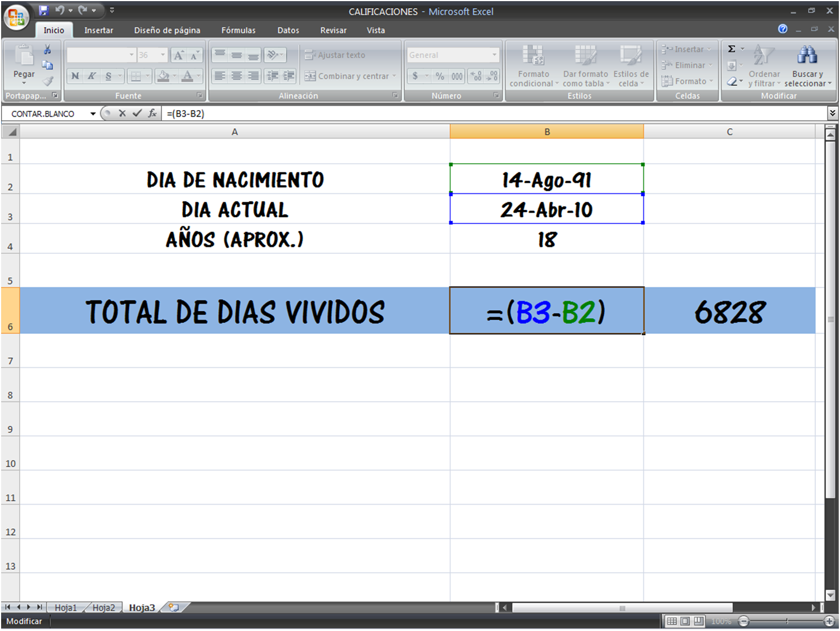This screenshot has width=840, height=631.
Task: Click the Copy icon in Portapapeles
Action: [47, 65]
